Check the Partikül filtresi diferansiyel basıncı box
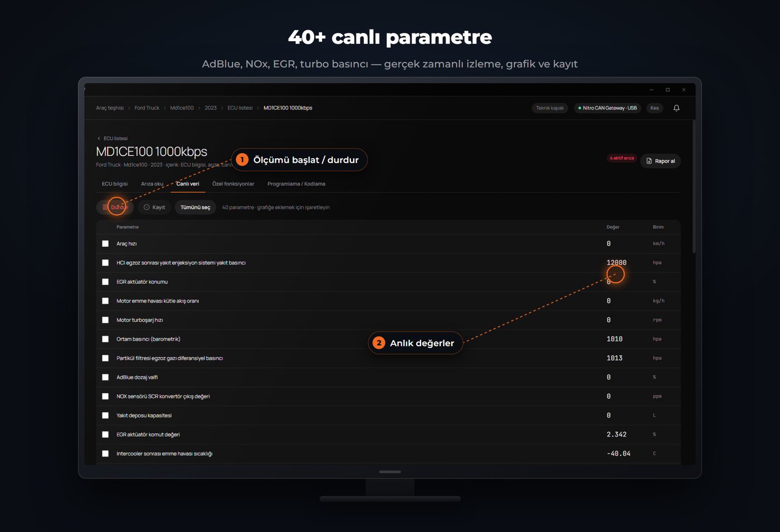This screenshot has width=780, height=532. click(x=105, y=358)
